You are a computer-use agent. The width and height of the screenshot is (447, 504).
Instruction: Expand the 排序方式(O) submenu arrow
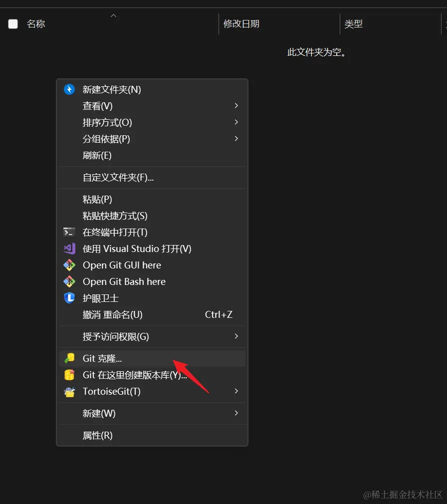tap(236, 122)
